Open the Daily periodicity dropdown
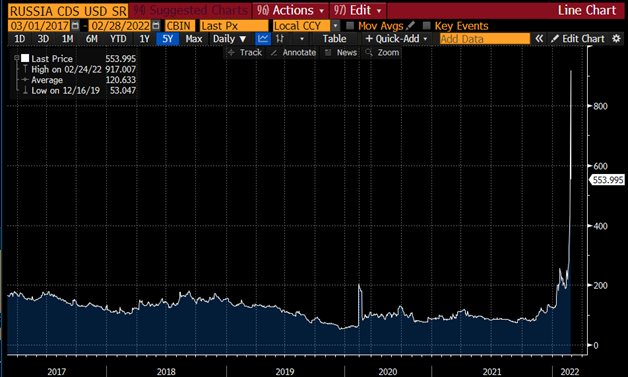Screen dimensions: 628x377 coord(229,39)
